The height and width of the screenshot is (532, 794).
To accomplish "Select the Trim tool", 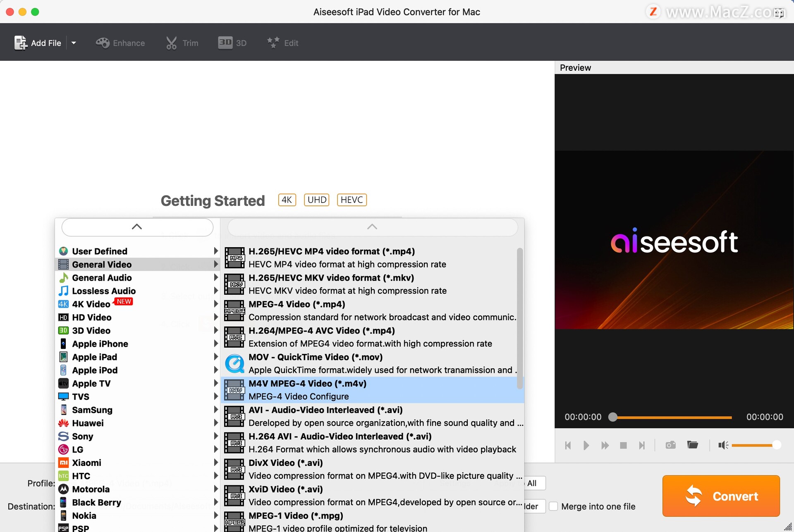I will 182,42.
